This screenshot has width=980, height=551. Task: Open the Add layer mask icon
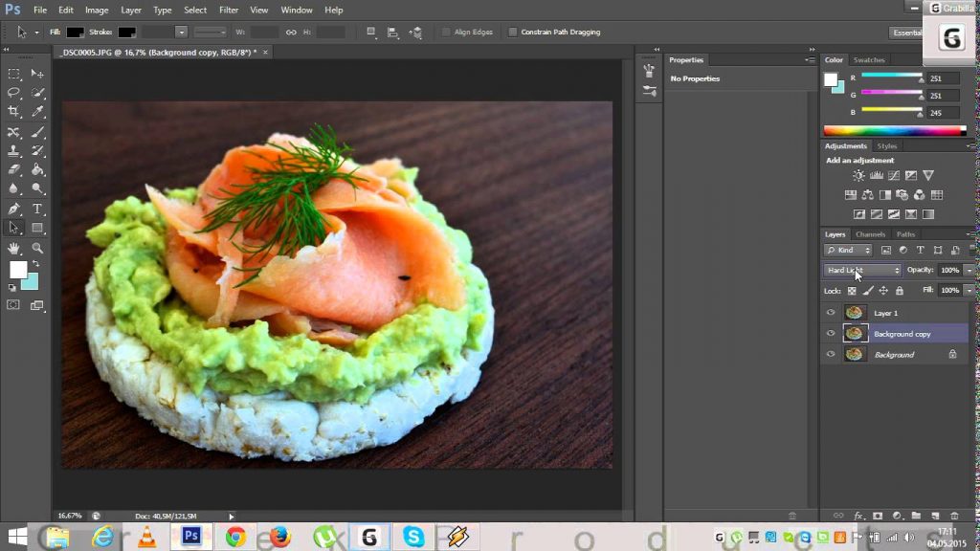click(878, 516)
